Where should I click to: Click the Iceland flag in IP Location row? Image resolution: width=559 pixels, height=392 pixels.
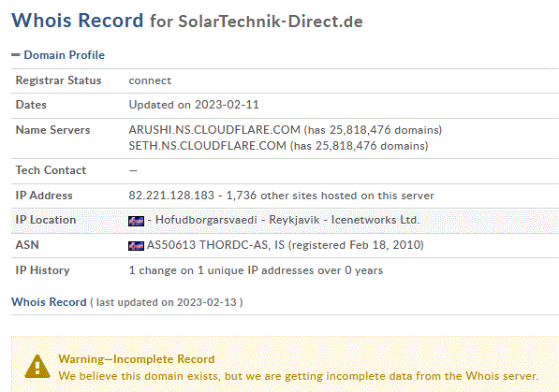[x=136, y=222]
